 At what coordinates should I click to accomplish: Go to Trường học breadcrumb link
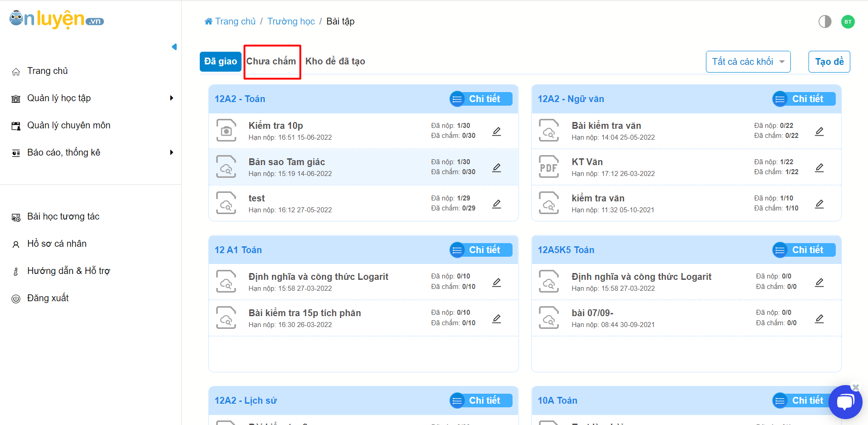tap(291, 21)
